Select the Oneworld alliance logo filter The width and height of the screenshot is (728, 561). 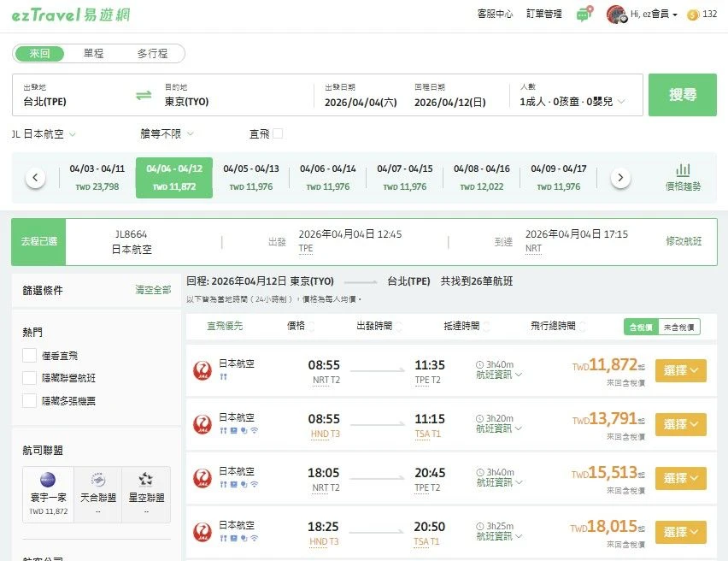tap(48, 481)
